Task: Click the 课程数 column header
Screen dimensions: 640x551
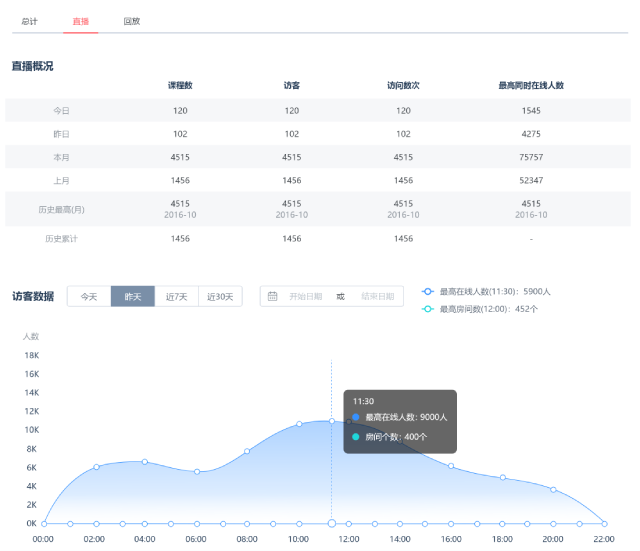Action: click(180, 85)
